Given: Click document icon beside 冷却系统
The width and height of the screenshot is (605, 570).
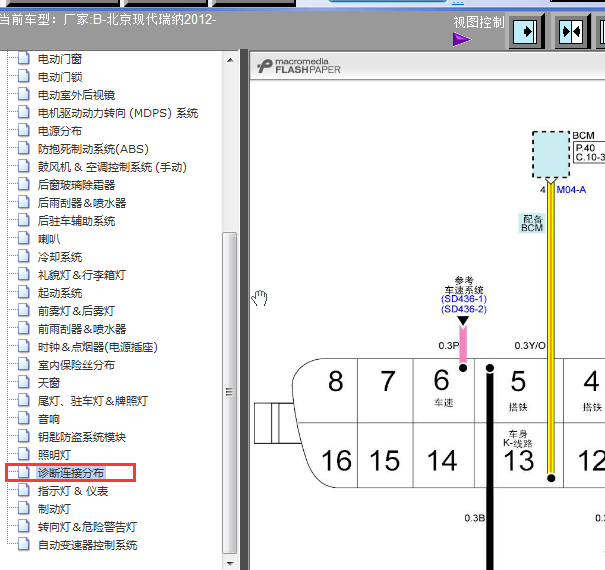Looking at the screenshot, I should [24, 256].
